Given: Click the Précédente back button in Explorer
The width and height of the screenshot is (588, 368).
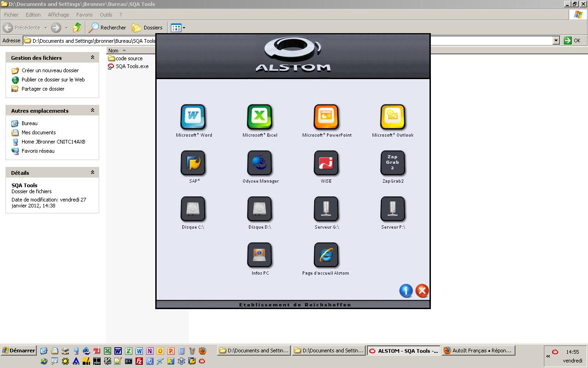Looking at the screenshot, I should (22, 28).
